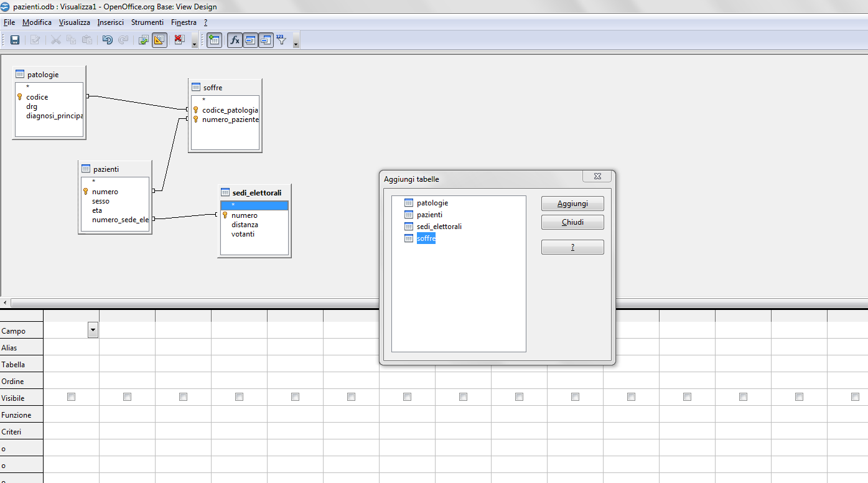The image size is (868, 483).
Task: Tick the Visibile checkbox in the fifth column
Action: coord(295,397)
